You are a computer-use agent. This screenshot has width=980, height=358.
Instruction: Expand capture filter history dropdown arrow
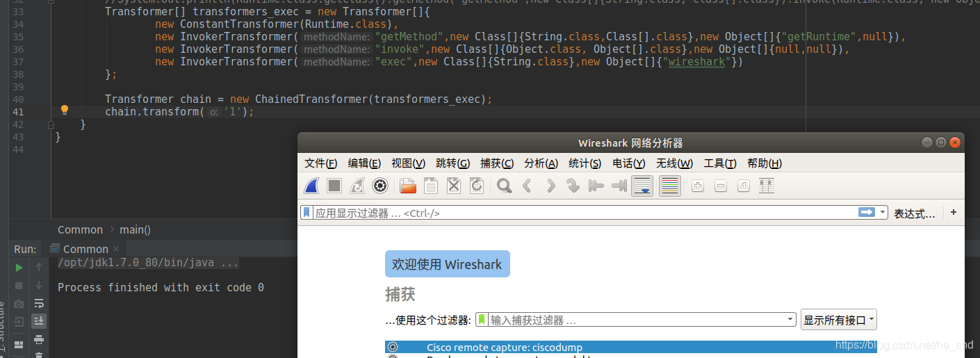(791, 320)
